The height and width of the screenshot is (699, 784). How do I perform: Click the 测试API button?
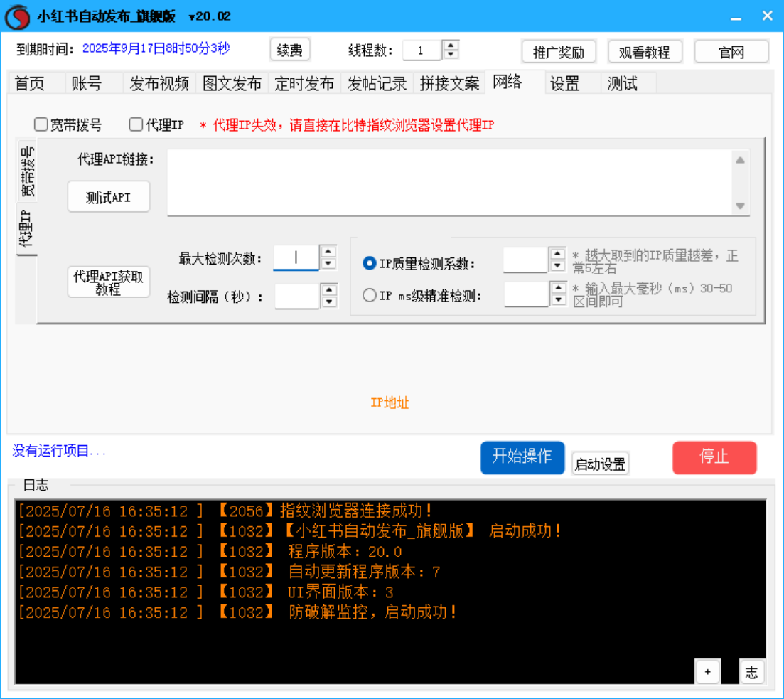tap(109, 197)
